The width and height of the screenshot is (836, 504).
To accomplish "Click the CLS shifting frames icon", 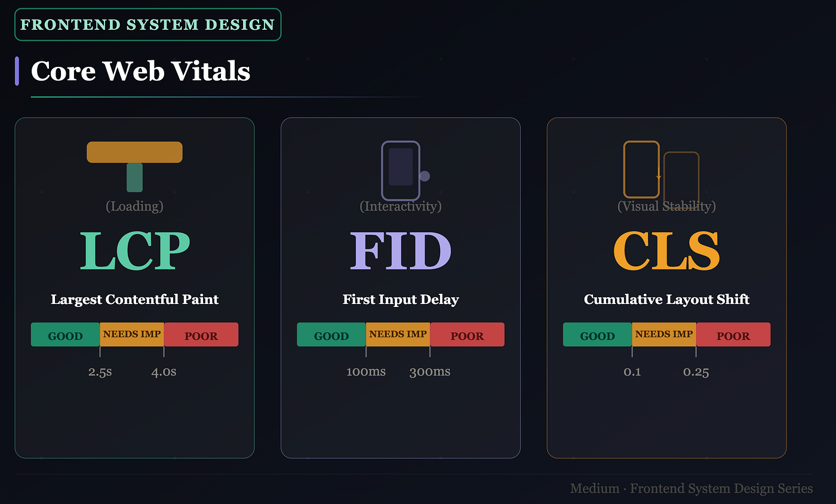I will point(661,170).
